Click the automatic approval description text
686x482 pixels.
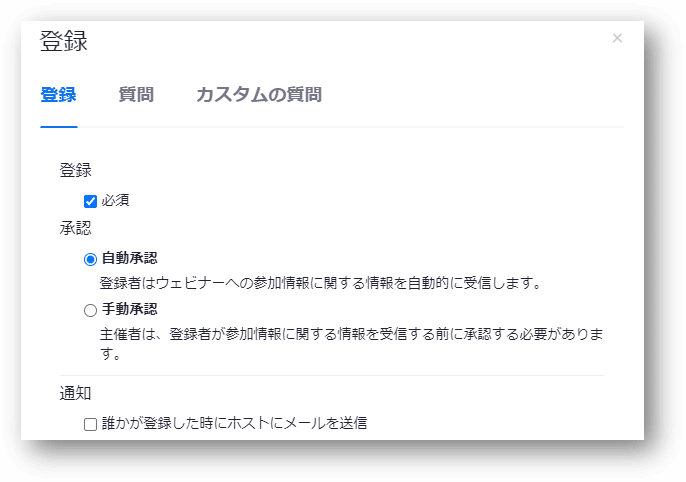pos(321,283)
